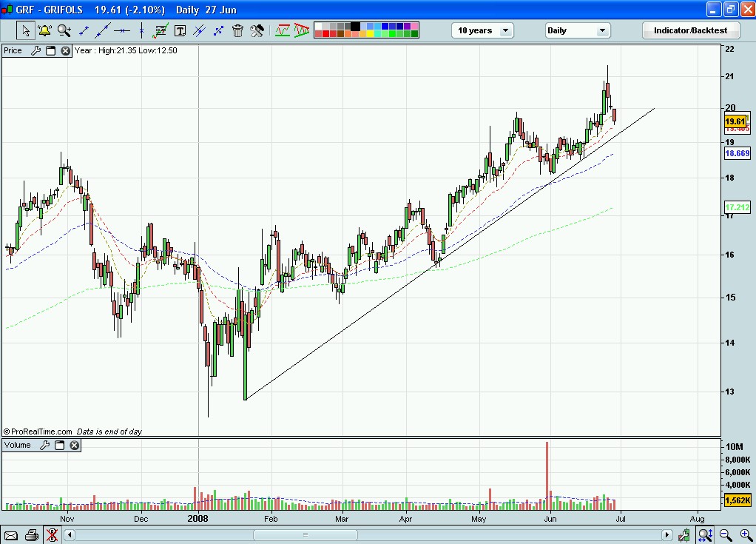Pick the yellow color swatch
Image resolution: width=756 pixels, height=544 pixels.
pos(370,34)
